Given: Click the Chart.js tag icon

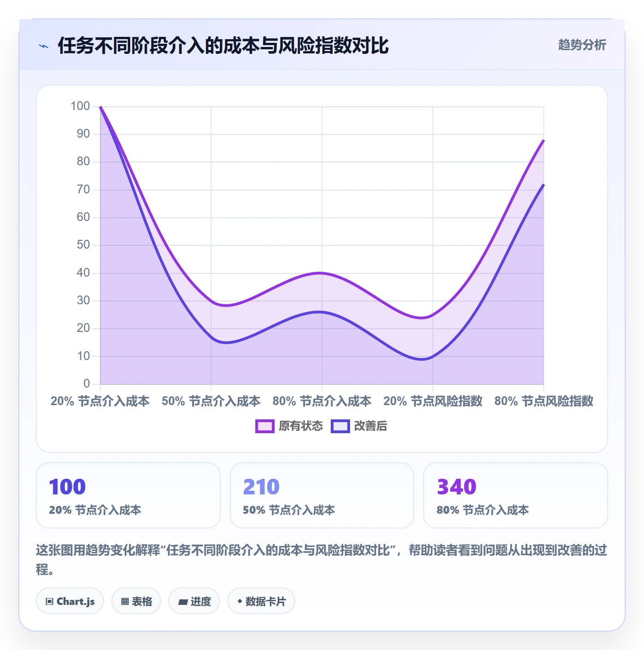Looking at the screenshot, I should point(50,602).
